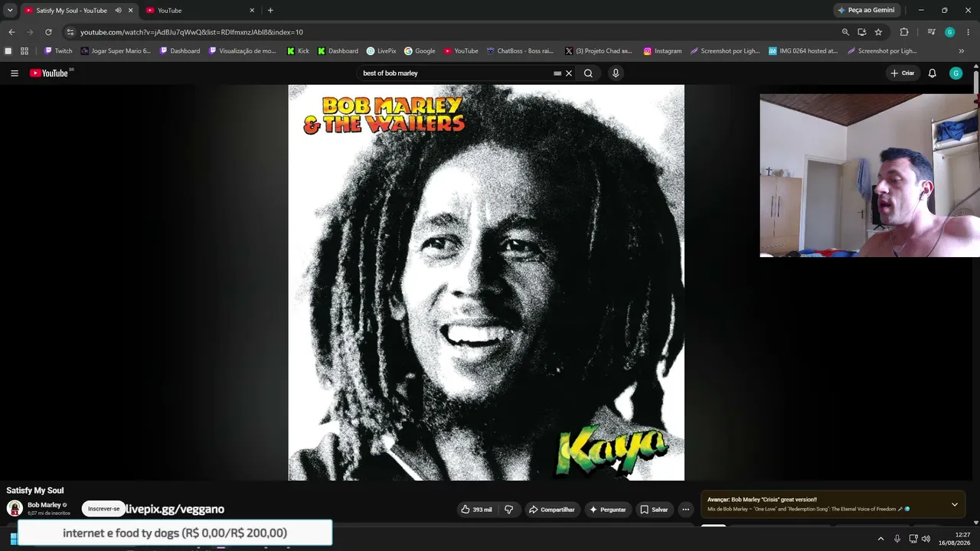
Task: Open the on-screen keyboard in search box
Action: [x=557, y=73]
